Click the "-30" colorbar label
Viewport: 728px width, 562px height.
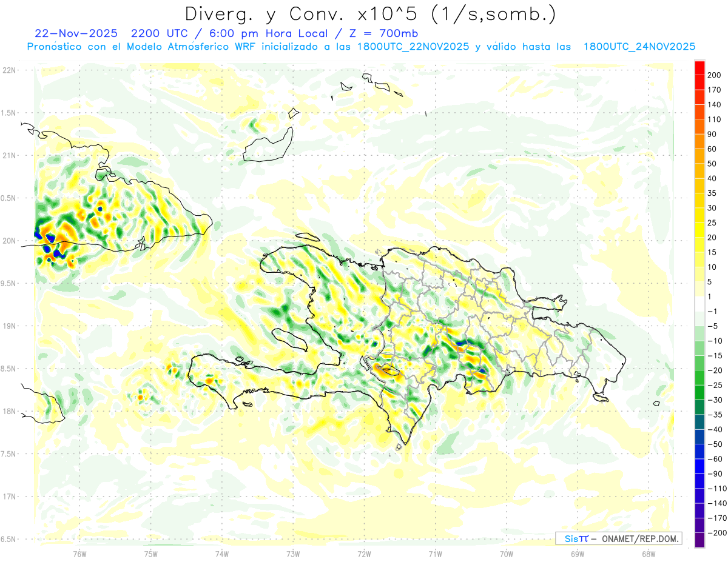click(x=715, y=400)
